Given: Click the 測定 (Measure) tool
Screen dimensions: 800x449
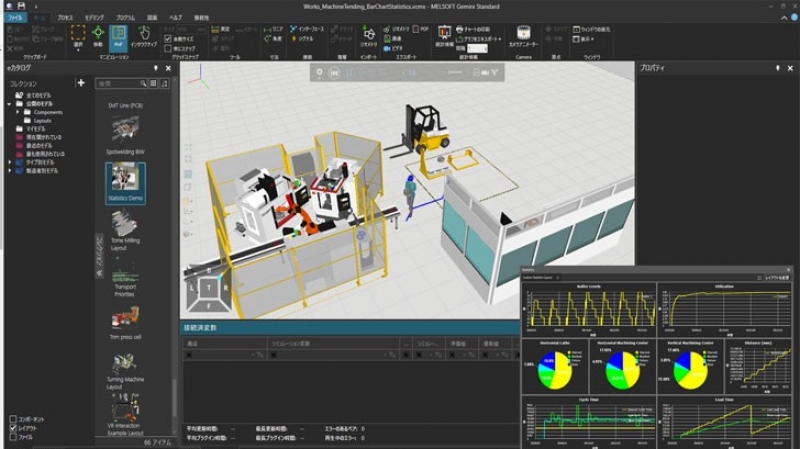Looking at the screenshot, I should tap(220, 30).
